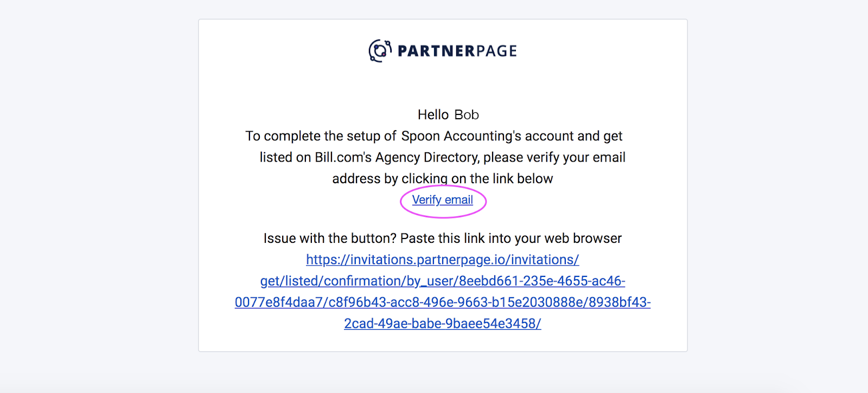The height and width of the screenshot is (393, 868).
Task: Click the get/listed/confirmation/by_user link line
Action: point(442,281)
